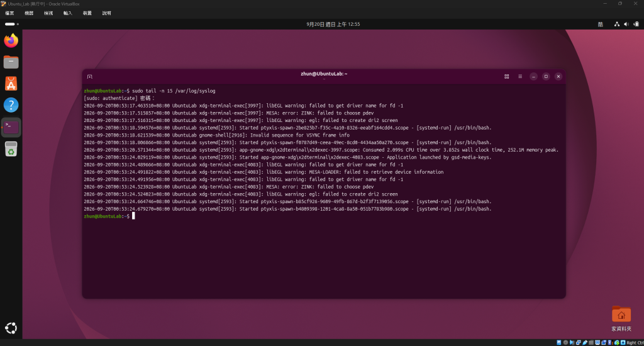Click the VirtualBox display status icon
The height and width of the screenshot is (346, 644).
pos(597,342)
